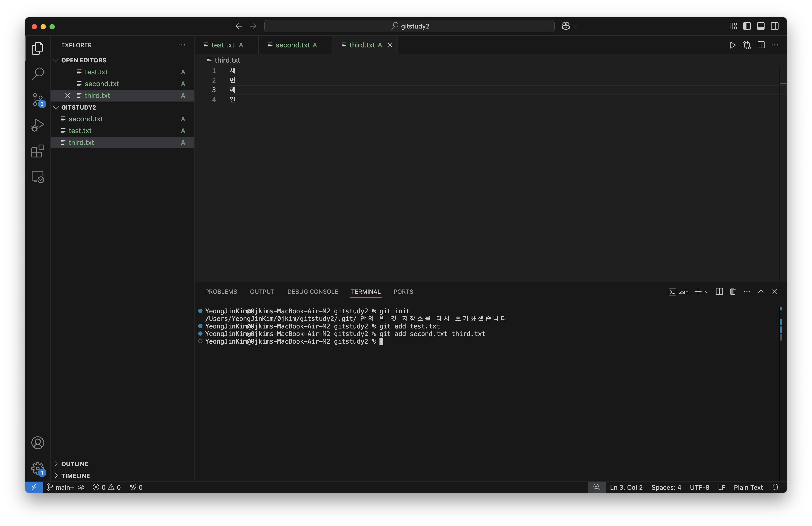Go forward using the right arrow
The image size is (812, 526).
[x=253, y=26]
